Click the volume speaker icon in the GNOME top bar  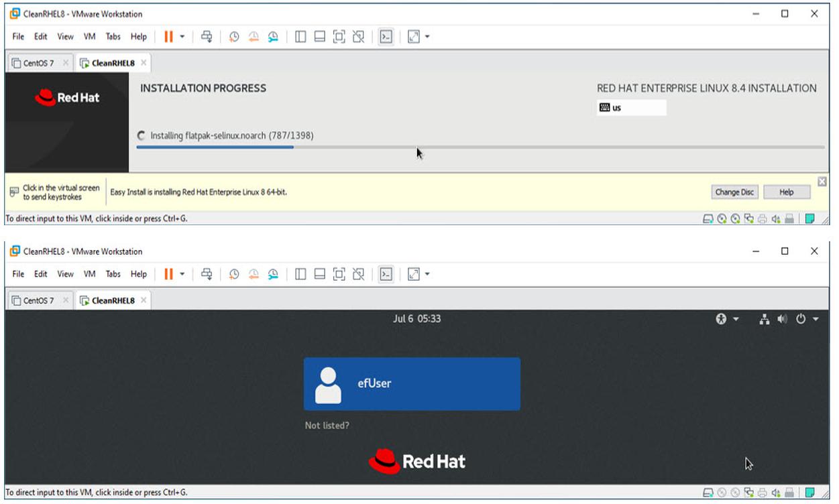point(782,320)
